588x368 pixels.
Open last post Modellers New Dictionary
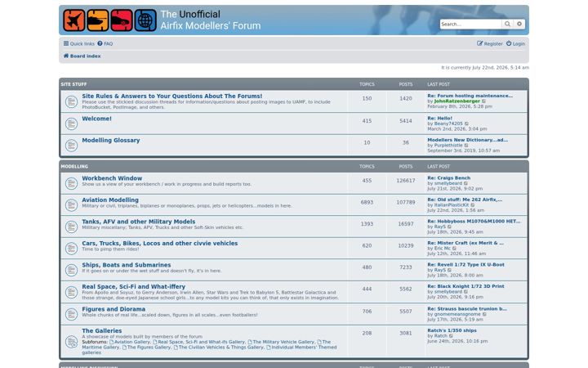[x=468, y=140]
